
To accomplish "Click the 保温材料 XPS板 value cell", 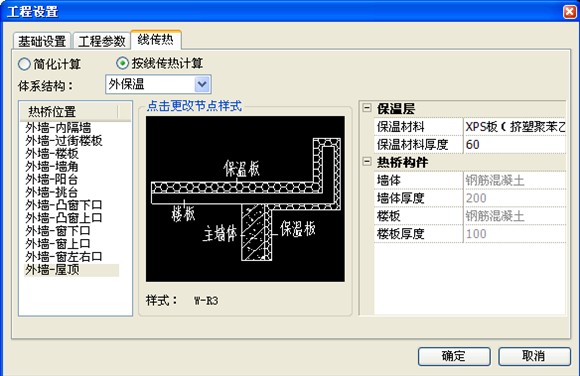I will point(515,127).
